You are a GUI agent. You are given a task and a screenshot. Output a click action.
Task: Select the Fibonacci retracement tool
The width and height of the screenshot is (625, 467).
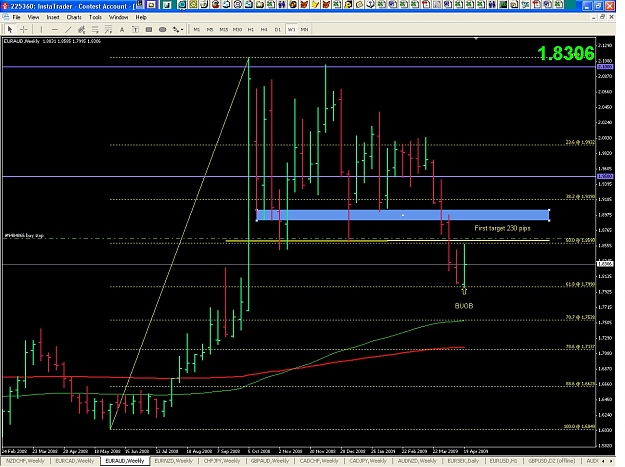click(x=95, y=29)
